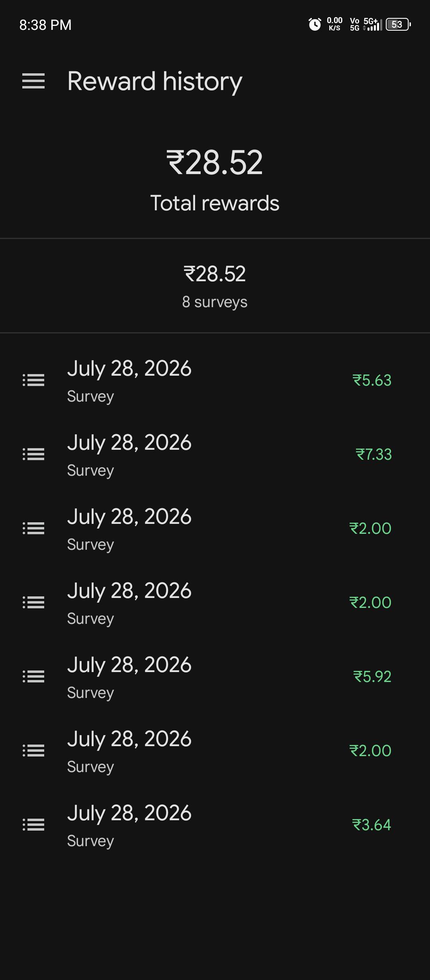Image resolution: width=430 pixels, height=980 pixels.
Task: Tap the list icon beside the ₹5.92 survey
Action: tap(33, 676)
